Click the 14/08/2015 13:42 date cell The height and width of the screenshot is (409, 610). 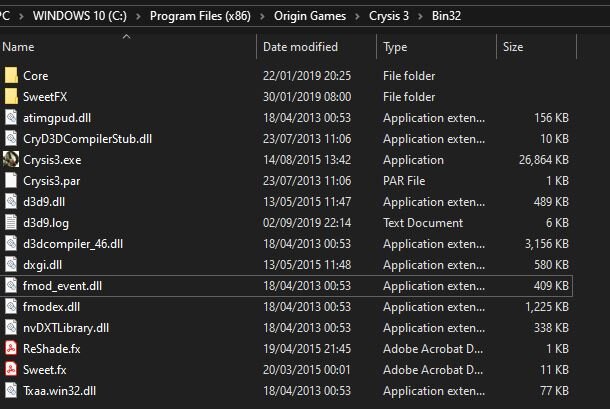click(x=307, y=160)
